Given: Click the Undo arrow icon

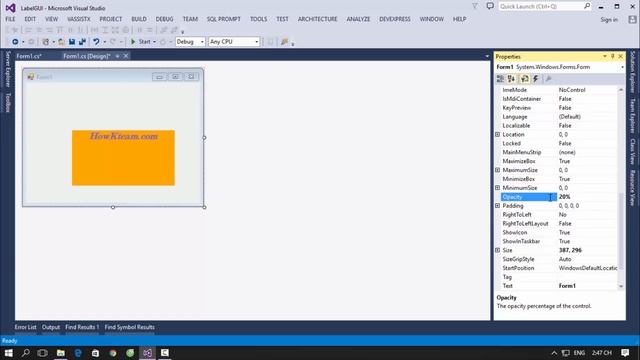Looking at the screenshot, I should click(x=96, y=42).
